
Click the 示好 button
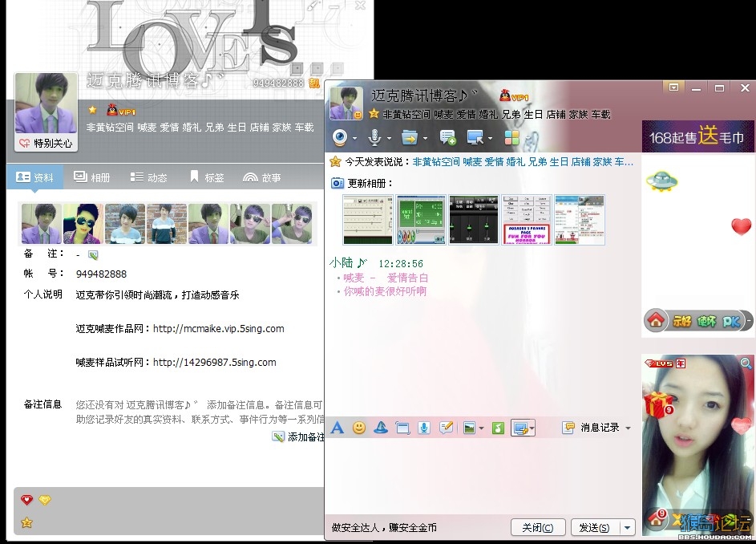(681, 321)
